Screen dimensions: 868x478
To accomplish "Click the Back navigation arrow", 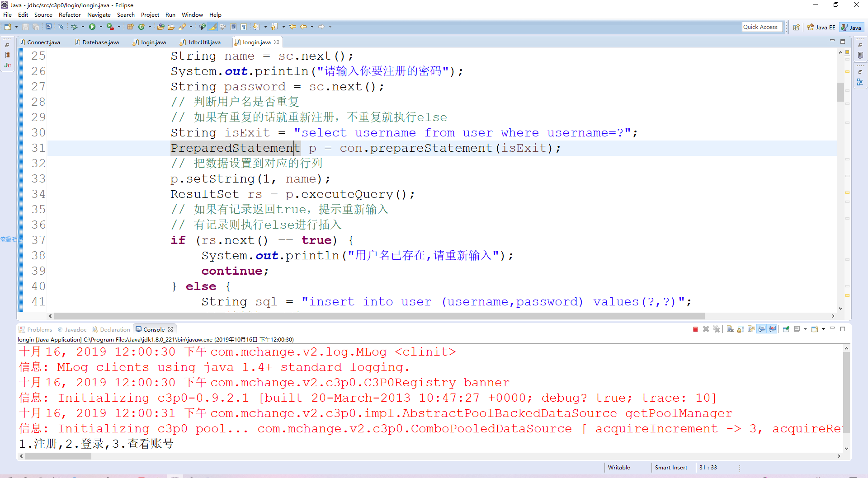I will [303, 27].
